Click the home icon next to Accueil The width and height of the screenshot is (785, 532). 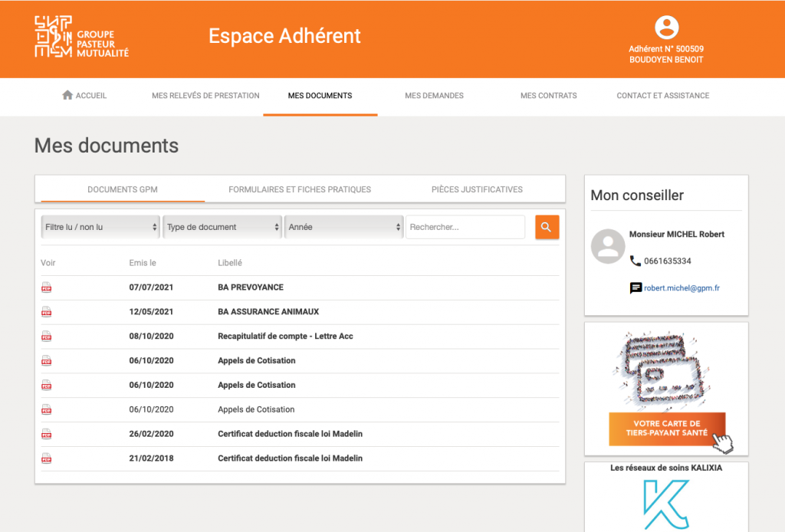click(67, 96)
